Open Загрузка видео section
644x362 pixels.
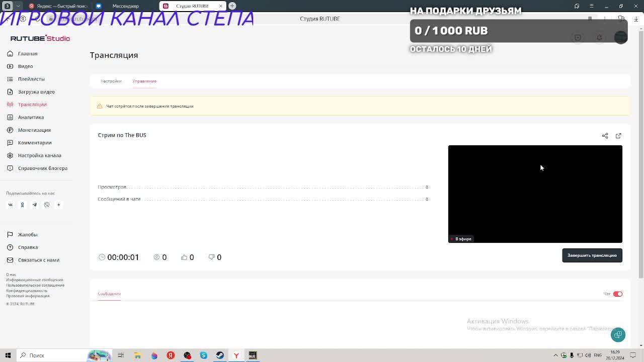[36, 92]
